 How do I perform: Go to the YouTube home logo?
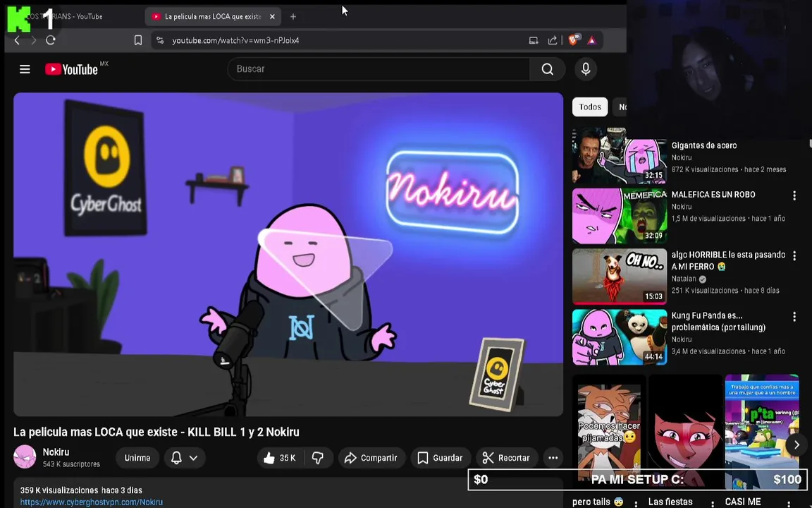(71, 69)
